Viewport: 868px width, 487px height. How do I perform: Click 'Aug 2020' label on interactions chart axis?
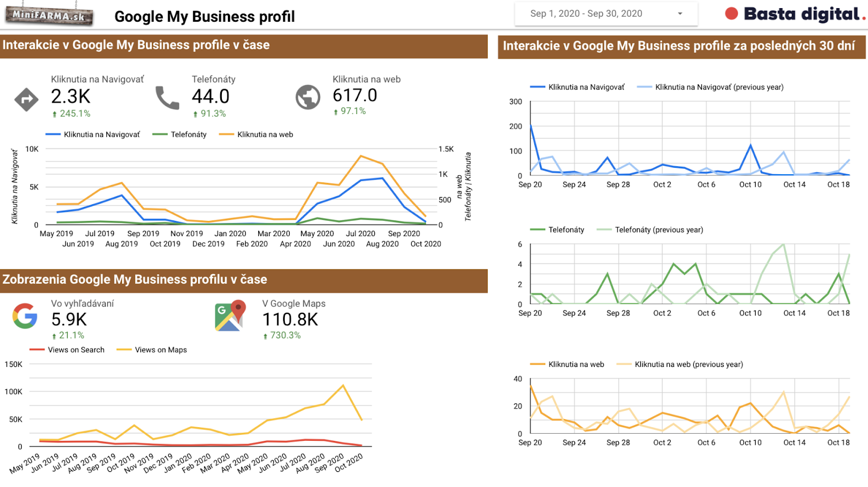[x=382, y=244]
